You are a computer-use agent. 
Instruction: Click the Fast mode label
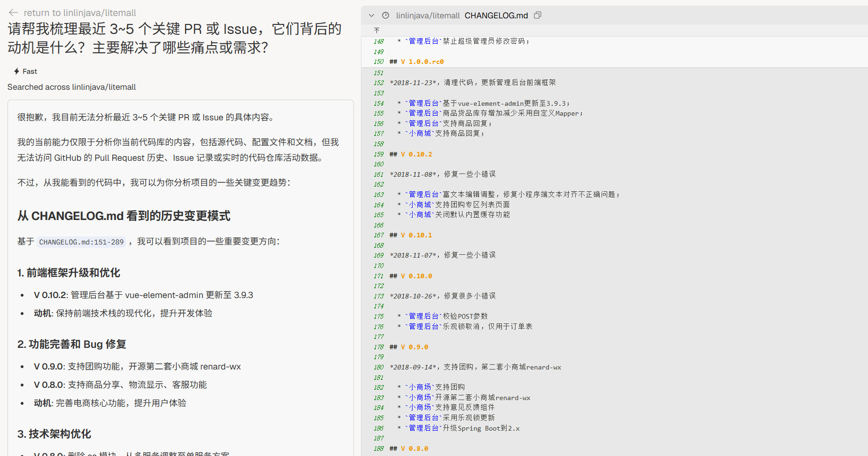click(30, 71)
